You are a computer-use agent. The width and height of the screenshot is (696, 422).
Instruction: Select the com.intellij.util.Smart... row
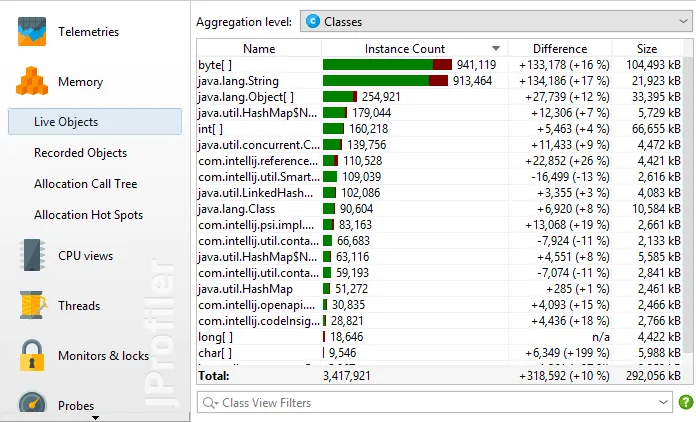click(x=439, y=177)
